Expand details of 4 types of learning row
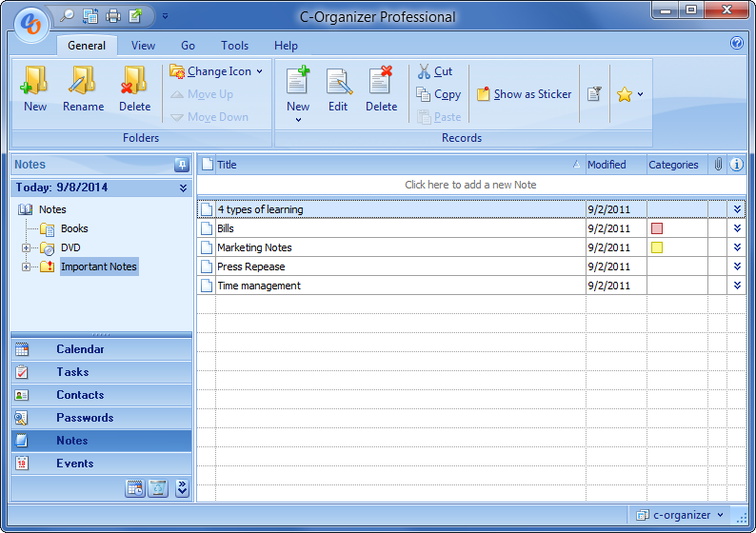 click(x=737, y=209)
